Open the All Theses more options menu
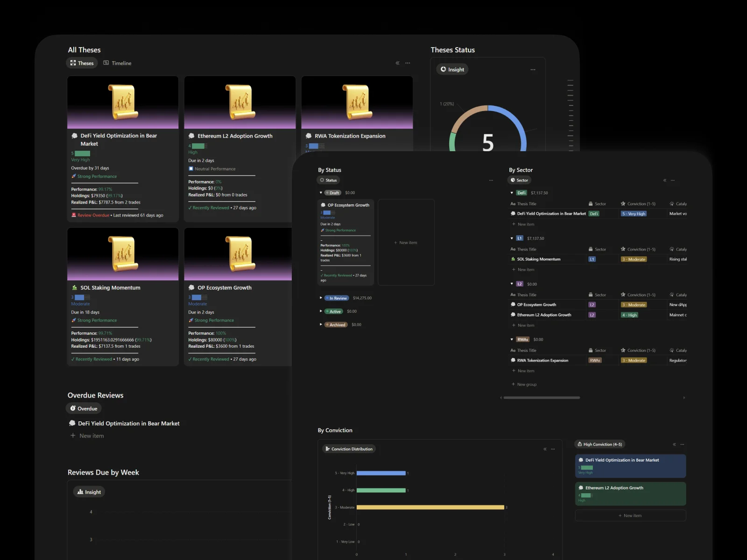Image resolution: width=747 pixels, height=560 pixels. (x=408, y=63)
